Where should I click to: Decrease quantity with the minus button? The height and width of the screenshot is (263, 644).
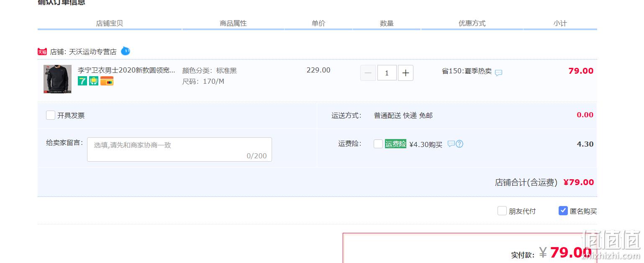pos(368,73)
